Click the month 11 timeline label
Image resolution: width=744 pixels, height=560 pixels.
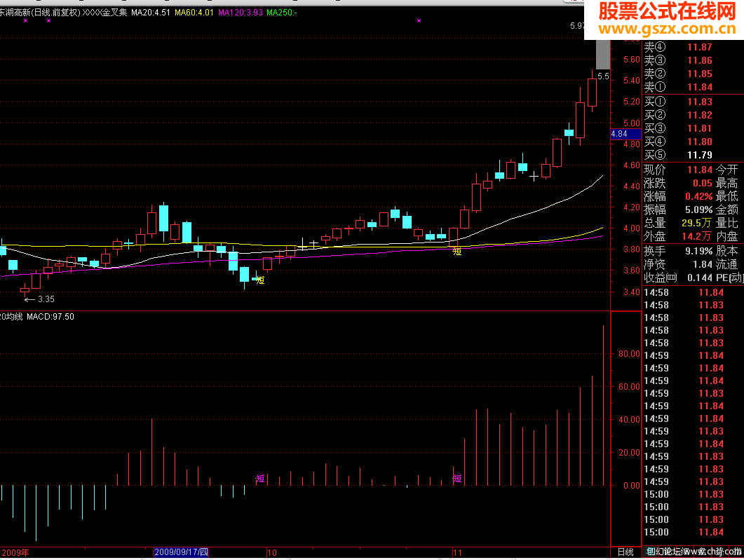(457, 552)
